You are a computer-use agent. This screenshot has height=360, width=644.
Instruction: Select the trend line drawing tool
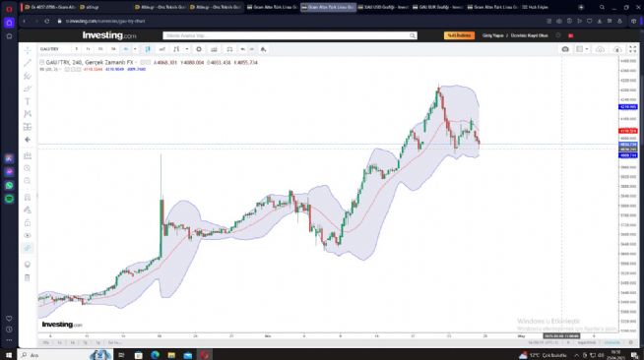point(28,63)
